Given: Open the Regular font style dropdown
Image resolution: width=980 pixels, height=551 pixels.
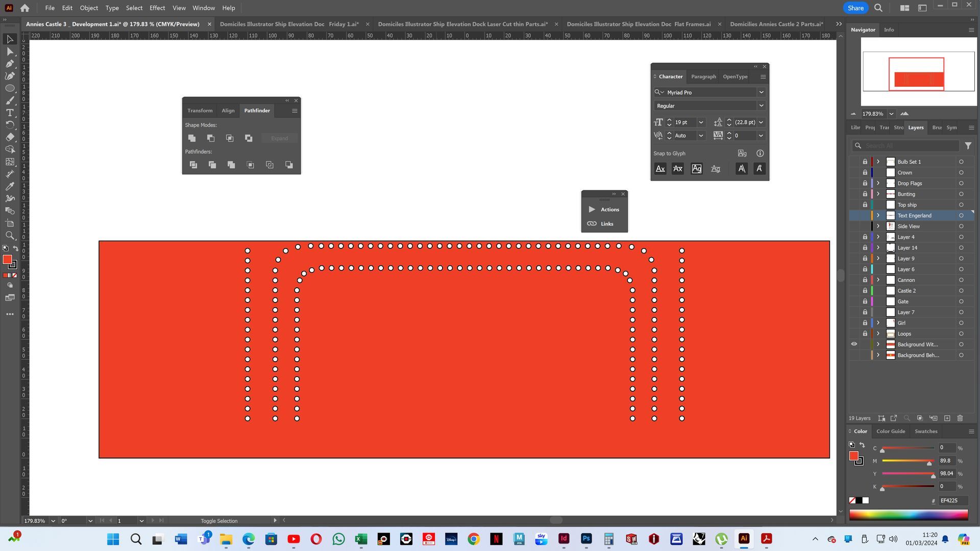Looking at the screenshot, I should tap(761, 106).
